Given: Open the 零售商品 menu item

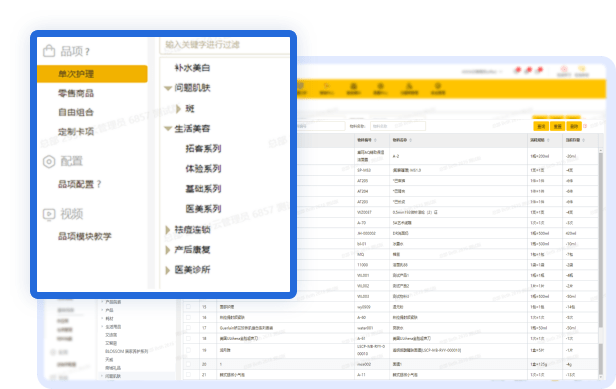Looking at the screenshot, I should tap(76, 93).
